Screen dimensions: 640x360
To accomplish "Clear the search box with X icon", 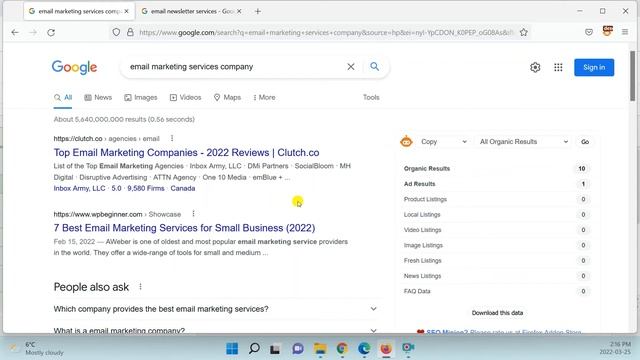I will [x=351, y=67].
